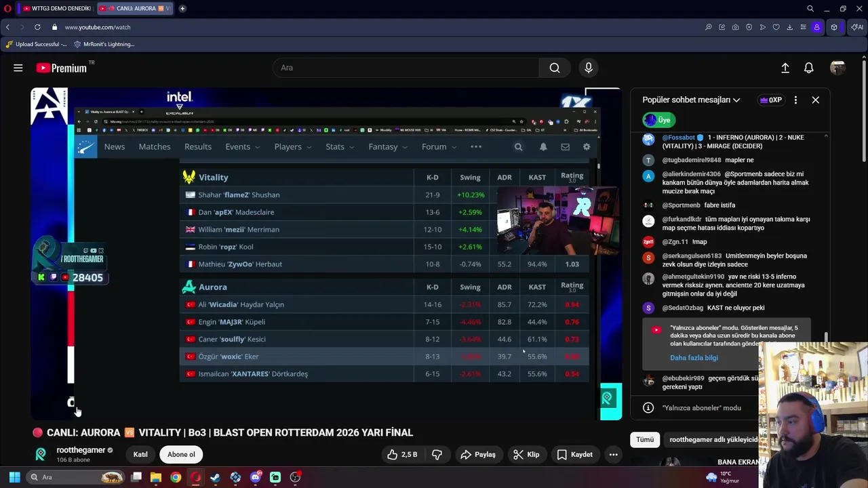Switch to the 'CANLI: AURORA' browser tab

tap(135, 8)
